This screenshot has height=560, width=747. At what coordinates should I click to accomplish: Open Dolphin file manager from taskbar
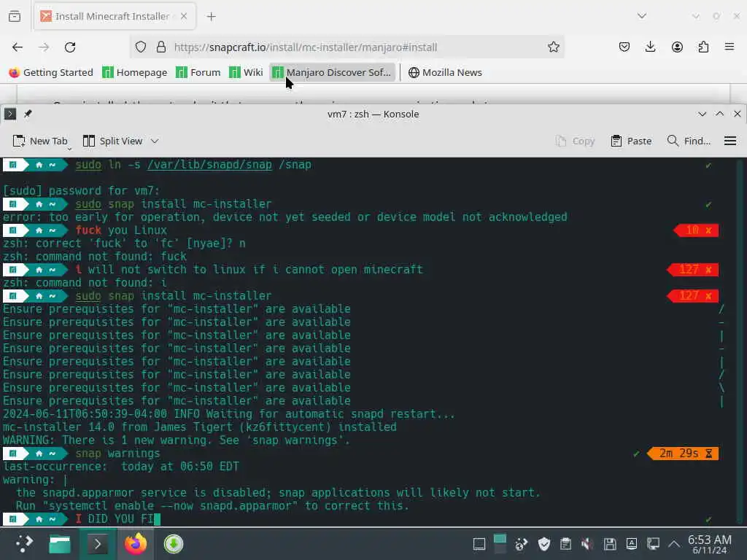(60, 544)
